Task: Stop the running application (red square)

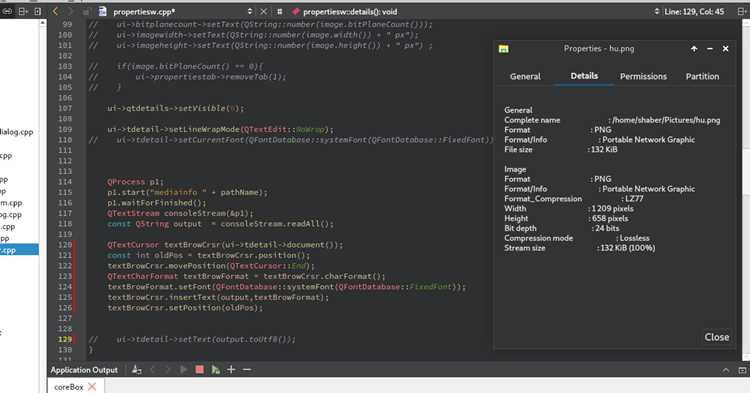Action: click(x=199, y=370)
